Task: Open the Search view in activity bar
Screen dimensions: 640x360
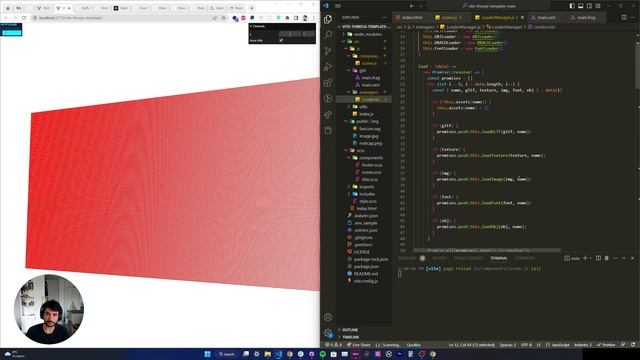Action: (x=328, y=35)
